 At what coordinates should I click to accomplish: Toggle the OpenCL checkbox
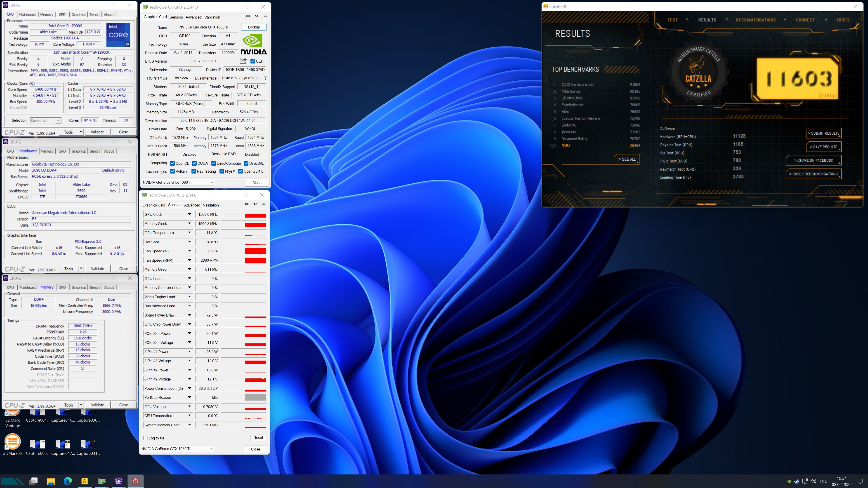click(x=172, y=163)
